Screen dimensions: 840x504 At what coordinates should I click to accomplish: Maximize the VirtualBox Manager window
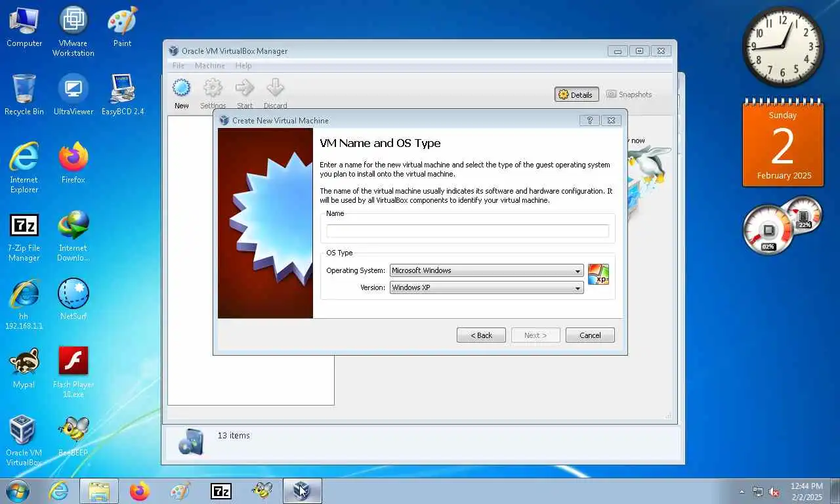pos(639,51)
